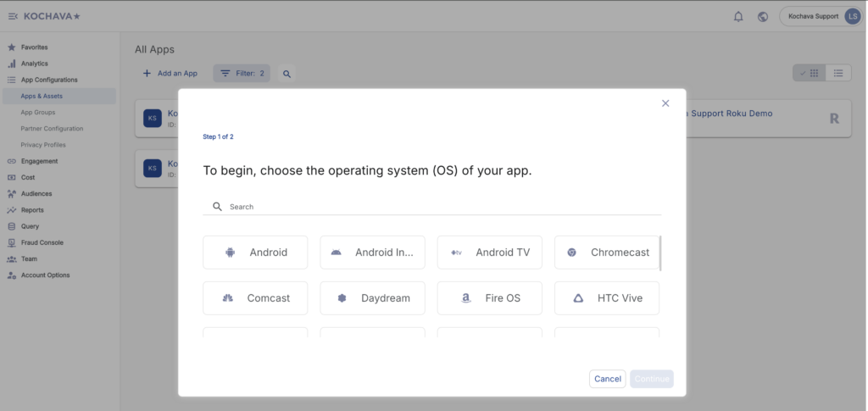Viewport: 868px width, 411px height.
Task: Click the globe icon in header
Action: [762, 16]
